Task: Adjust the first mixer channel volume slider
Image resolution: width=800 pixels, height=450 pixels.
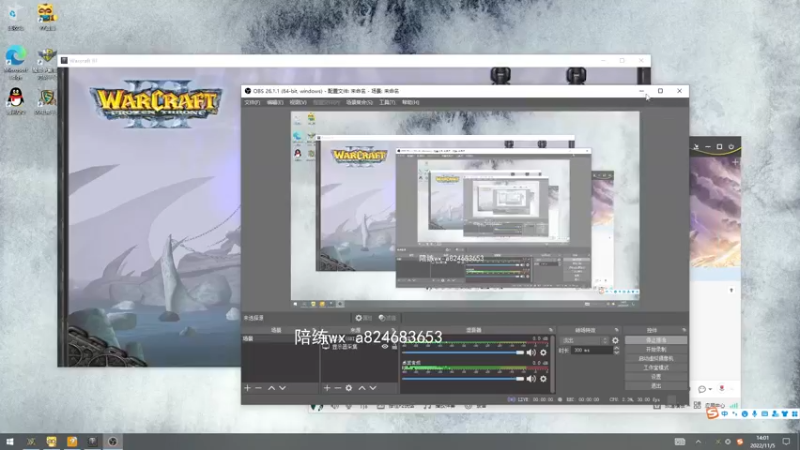Action: (x=463, y=353)
